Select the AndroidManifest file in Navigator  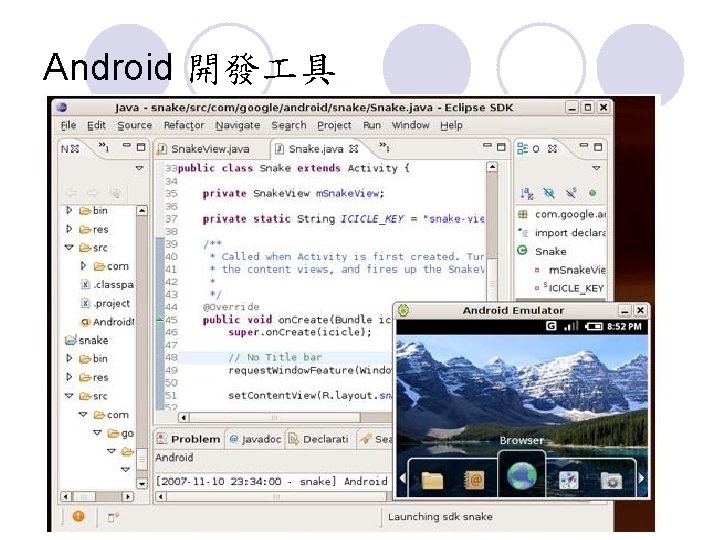[107, 322]
